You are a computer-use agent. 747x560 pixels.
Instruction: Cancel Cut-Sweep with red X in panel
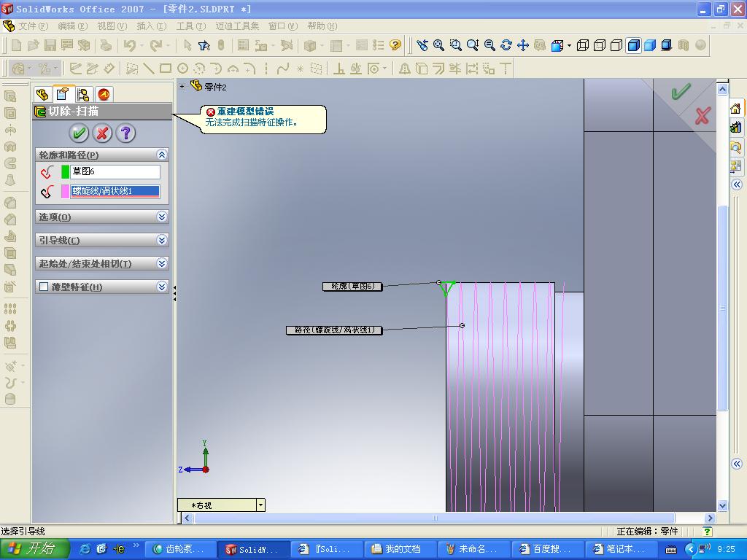click(x=102, y=133)
